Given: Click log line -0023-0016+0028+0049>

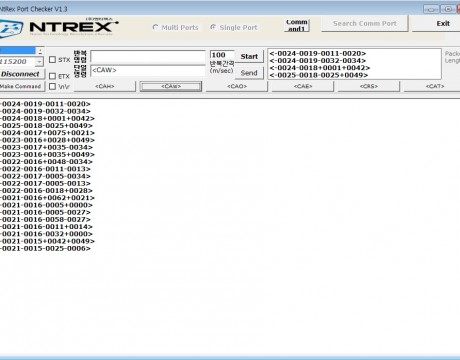Looking at the screenshot, I should (x=47, y=140).
